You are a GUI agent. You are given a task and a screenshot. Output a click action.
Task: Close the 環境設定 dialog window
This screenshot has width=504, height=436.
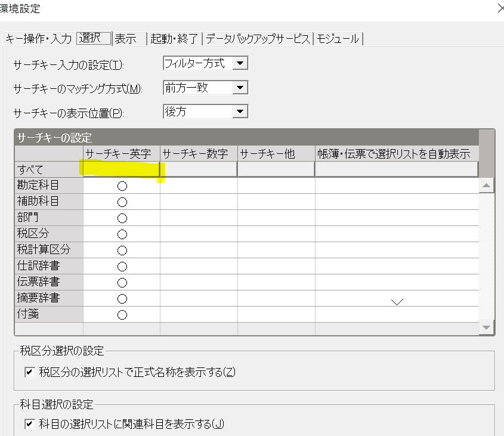[x=500, y=8]
